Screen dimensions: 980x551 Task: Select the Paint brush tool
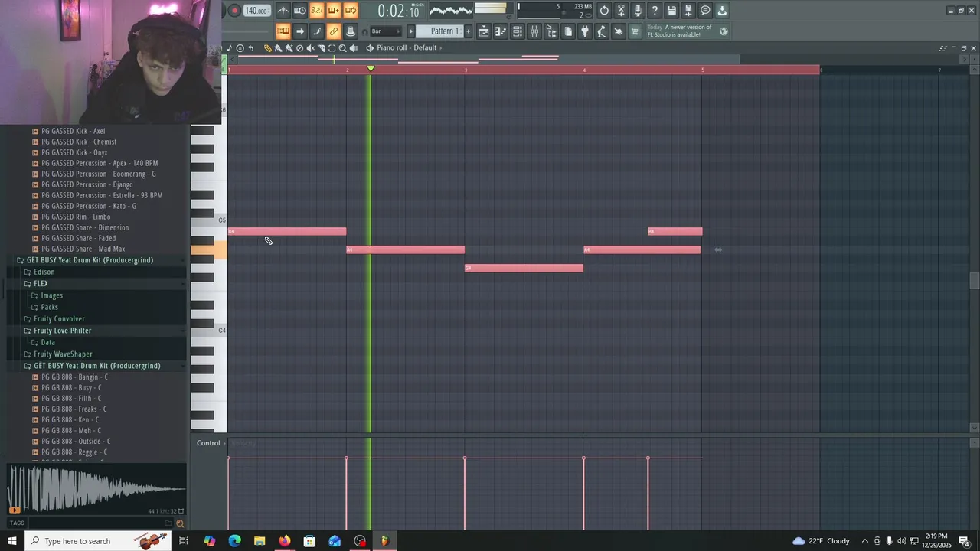(278, 47)
